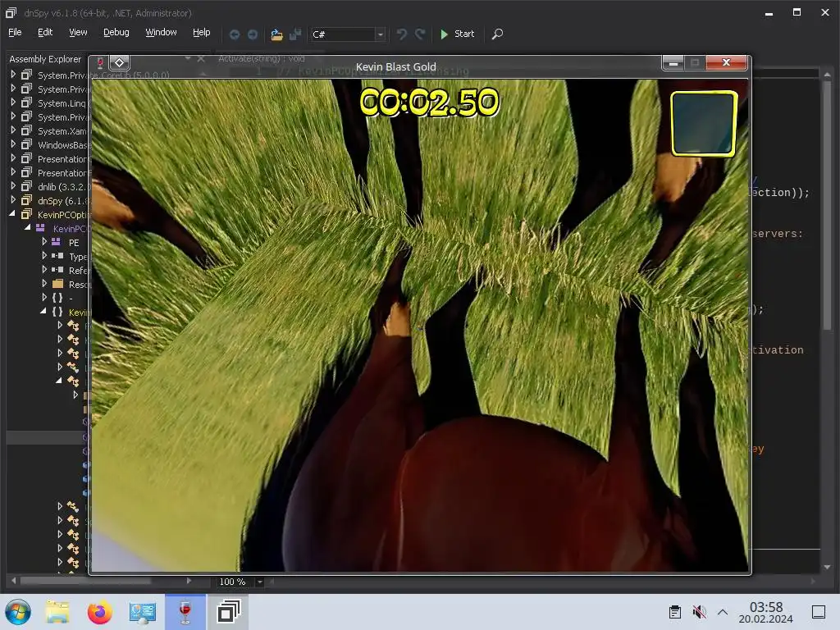840x630 pixels.
Task: Show hidden tray icons chevron
Action: [722, 612]
